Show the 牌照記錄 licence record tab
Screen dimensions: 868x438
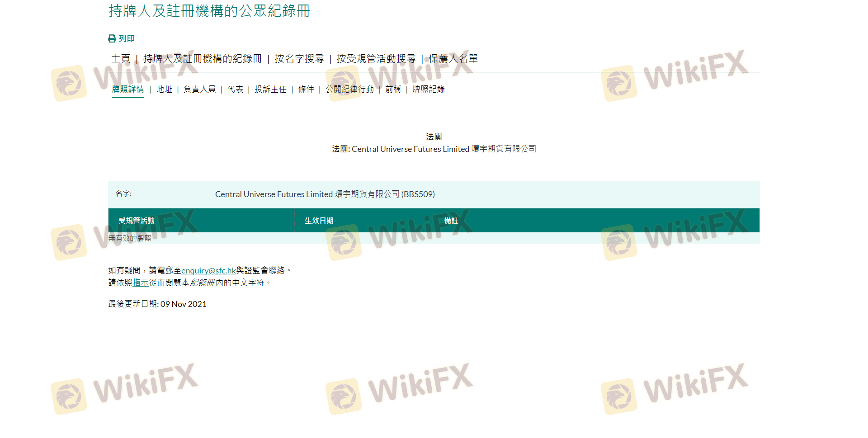tap(429, 89)
